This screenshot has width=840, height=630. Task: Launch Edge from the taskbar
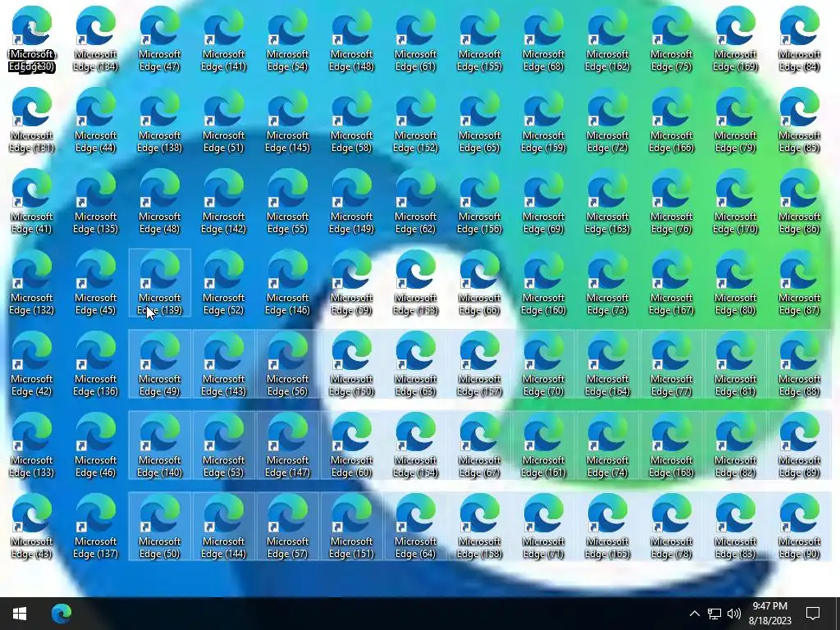pos(61,614)
